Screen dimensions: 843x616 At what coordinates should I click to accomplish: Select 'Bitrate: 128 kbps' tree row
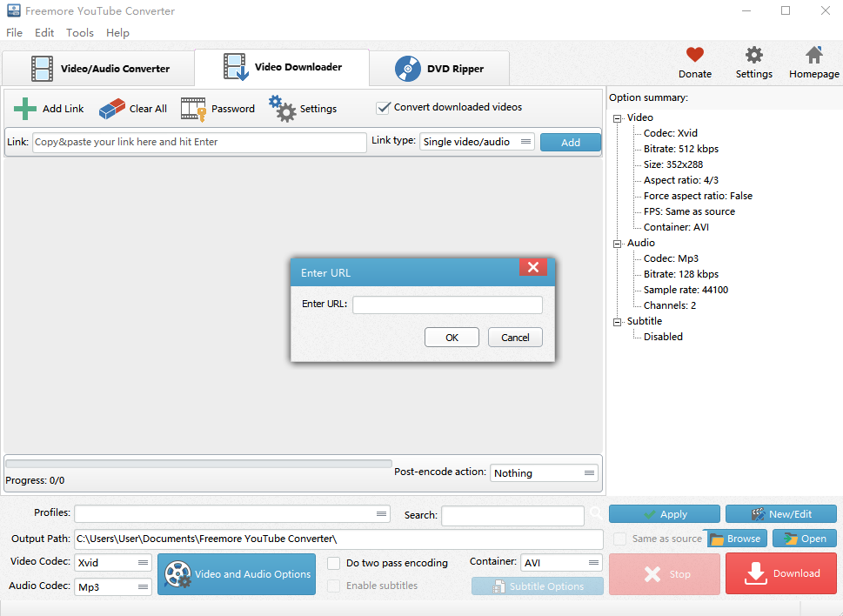(x=680, y=274)
